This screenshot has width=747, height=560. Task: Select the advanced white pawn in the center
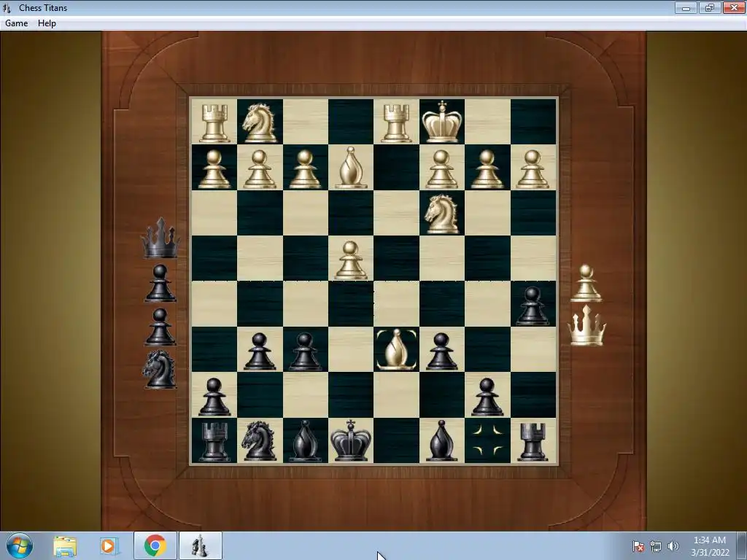click(x=351, y=260)
